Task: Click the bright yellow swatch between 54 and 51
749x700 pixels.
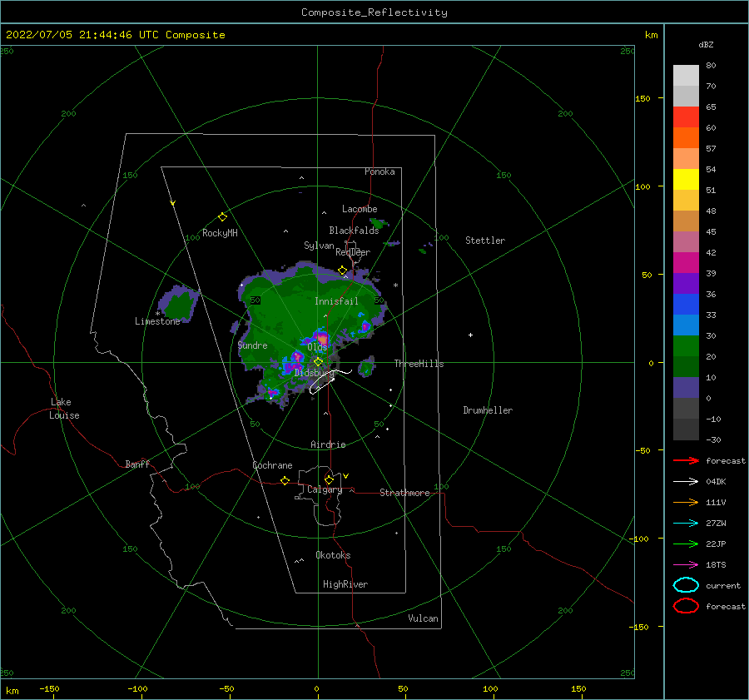Action: (x=686, y=180)
